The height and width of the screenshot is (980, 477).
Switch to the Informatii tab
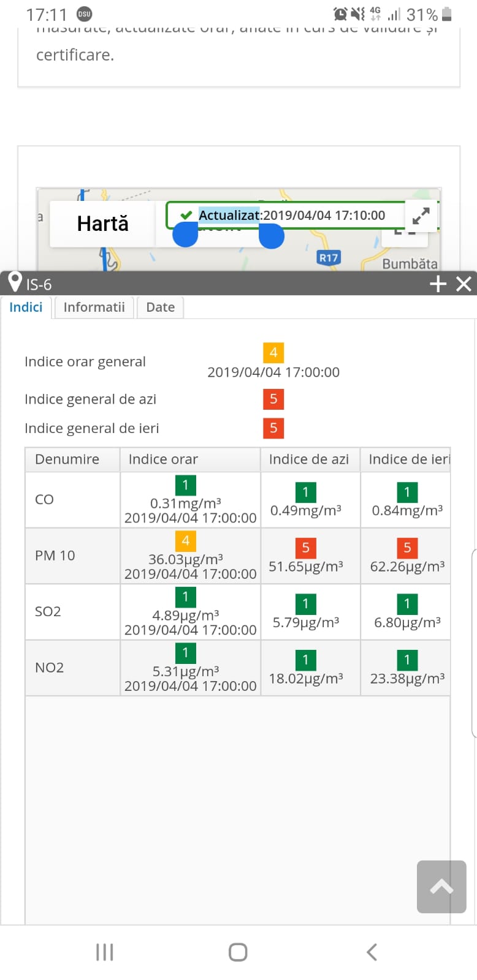94,307
